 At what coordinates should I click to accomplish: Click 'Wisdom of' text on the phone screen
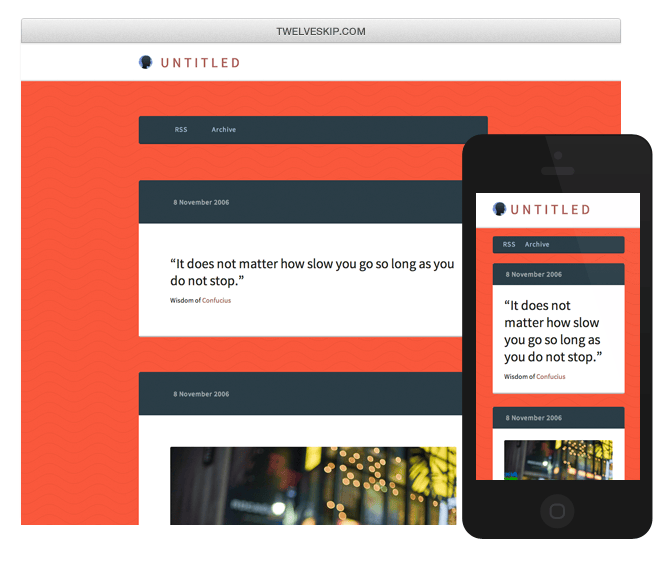520,377
